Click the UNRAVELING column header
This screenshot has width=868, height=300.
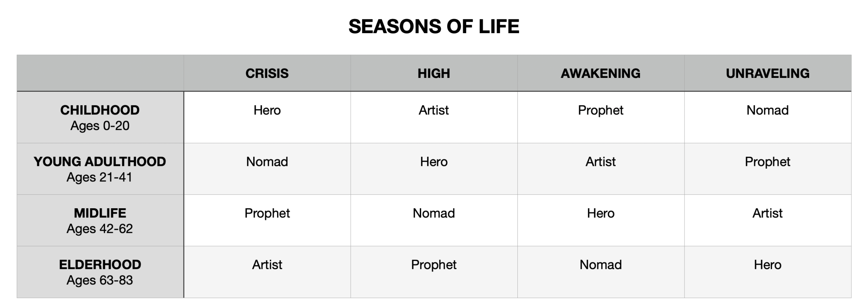point(768,73)
